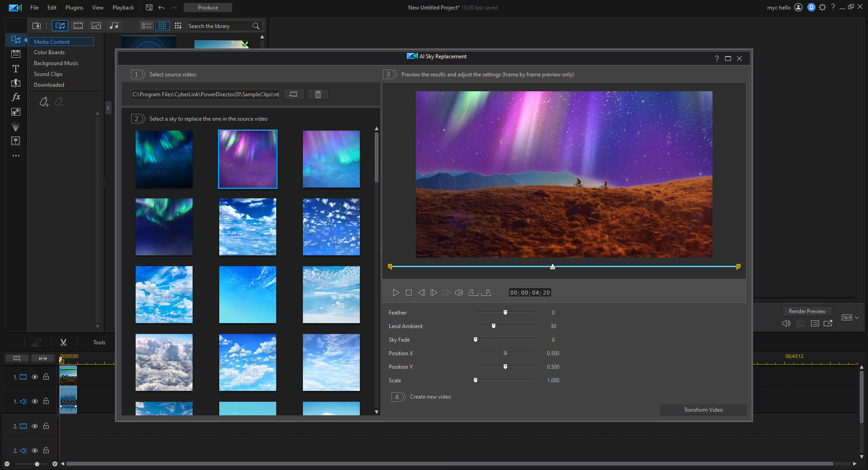Open the browse dialog for source video path

[x=293, y=94]
